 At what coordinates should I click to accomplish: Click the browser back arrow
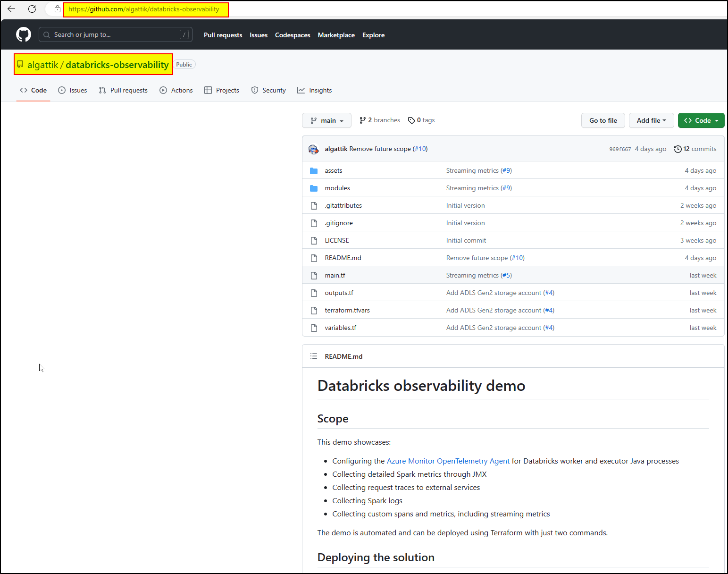pos(11,9)
